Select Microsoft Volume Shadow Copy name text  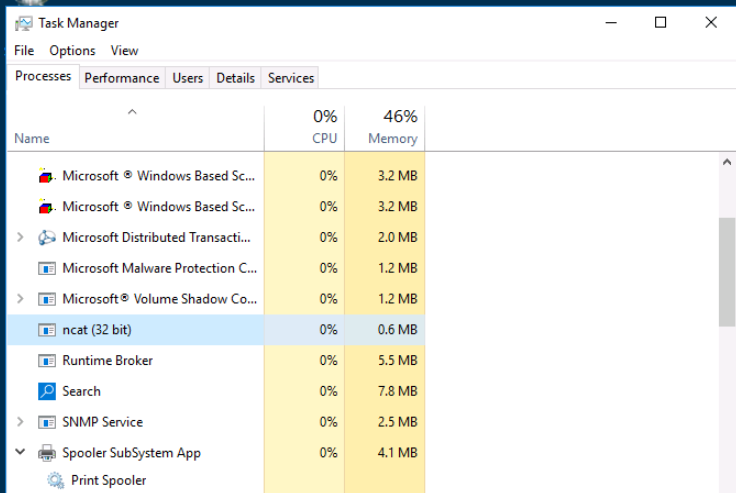tap(160, 299)
